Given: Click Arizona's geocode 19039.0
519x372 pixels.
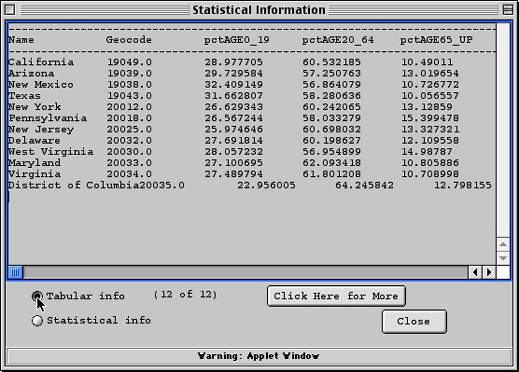Looking at the screenshot, I should tap(129, 73).
